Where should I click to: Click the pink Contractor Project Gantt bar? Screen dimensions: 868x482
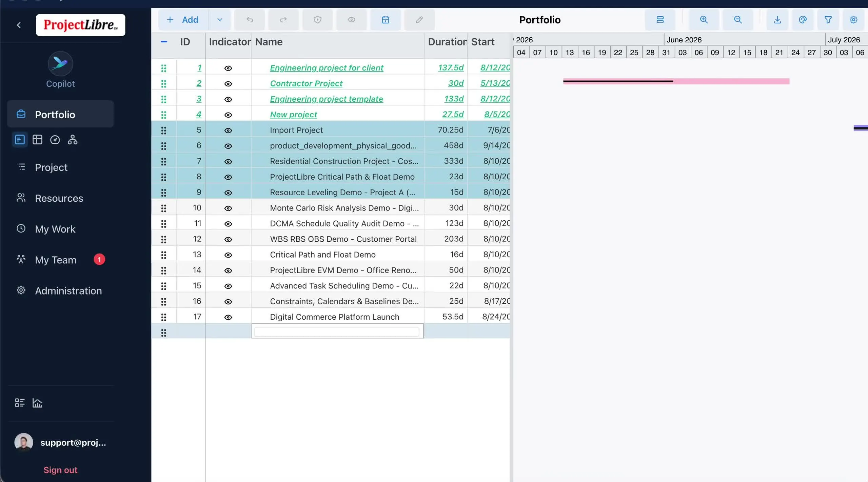(676, 81)
